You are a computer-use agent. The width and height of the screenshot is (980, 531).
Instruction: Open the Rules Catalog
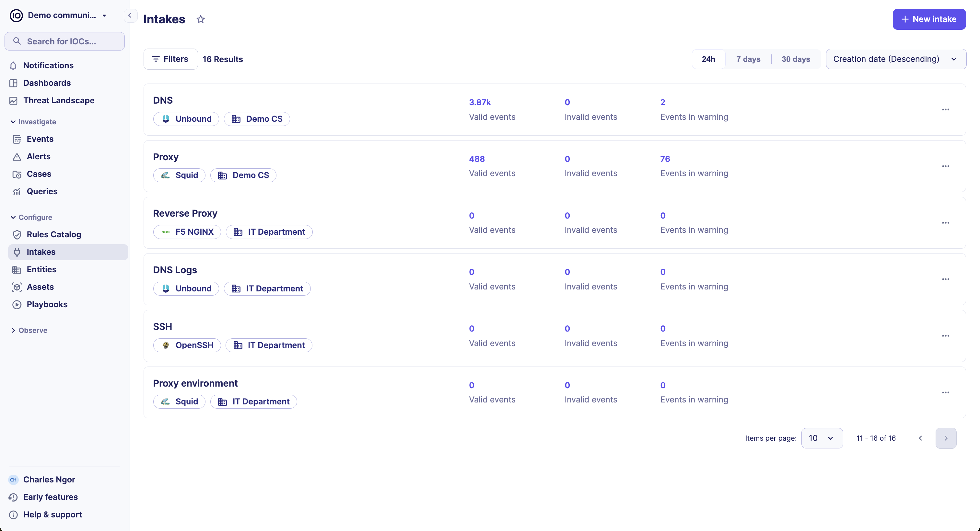point(54,234)
